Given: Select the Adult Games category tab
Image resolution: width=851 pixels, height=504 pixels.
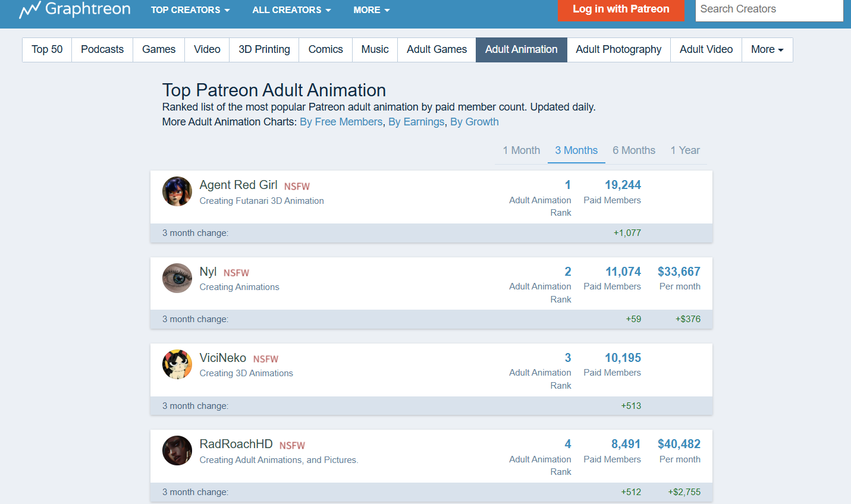Looking at the screenshot, I should coord(437,50).
